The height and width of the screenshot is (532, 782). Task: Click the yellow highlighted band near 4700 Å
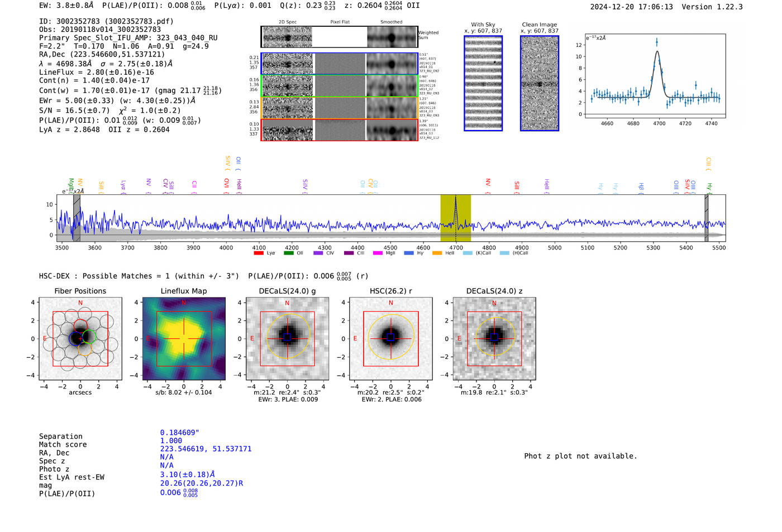(x=456, y=218)
